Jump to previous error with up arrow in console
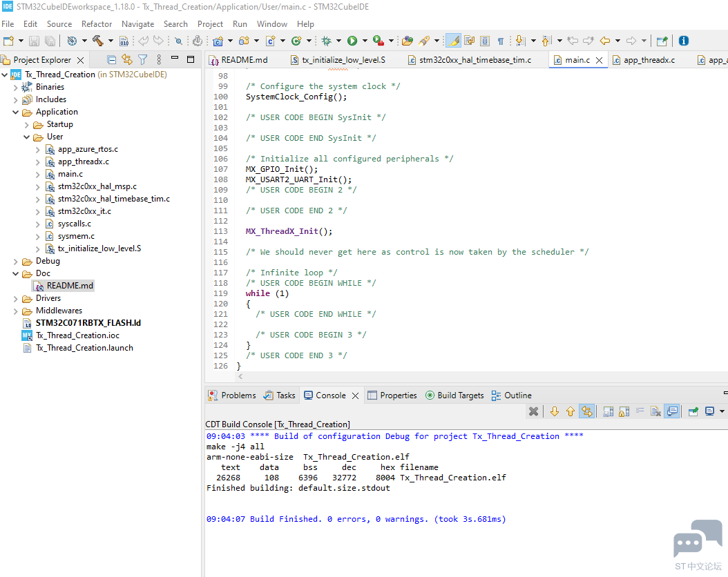The height and width of the screenshot is (577, 728). click(x=571, y=411)
